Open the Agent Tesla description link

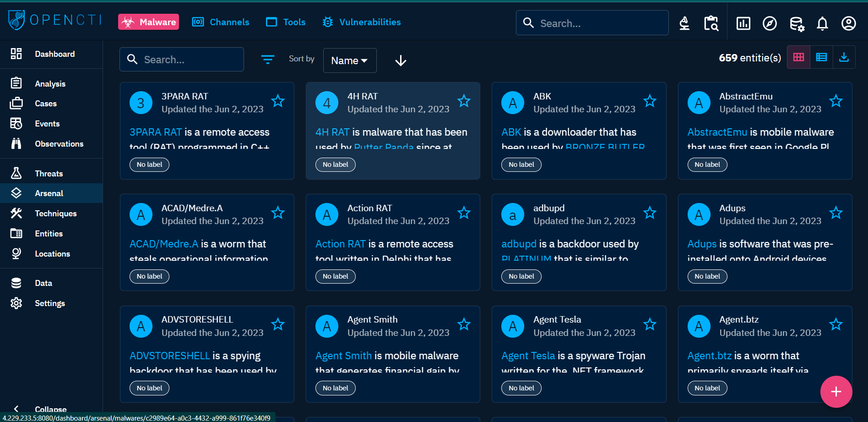point(528,356)
